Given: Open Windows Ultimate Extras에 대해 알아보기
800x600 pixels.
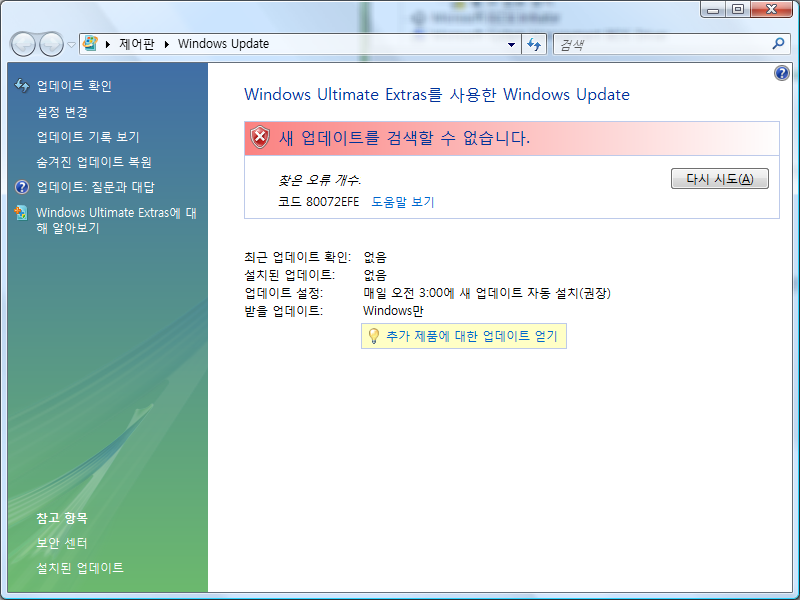Looking at the screenshot, I should (116, 220).
